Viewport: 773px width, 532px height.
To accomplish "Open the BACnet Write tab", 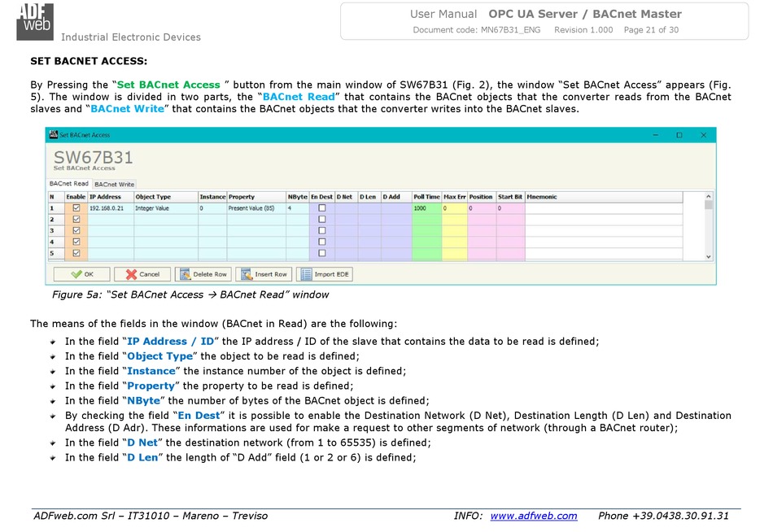I will coord(114,185).
